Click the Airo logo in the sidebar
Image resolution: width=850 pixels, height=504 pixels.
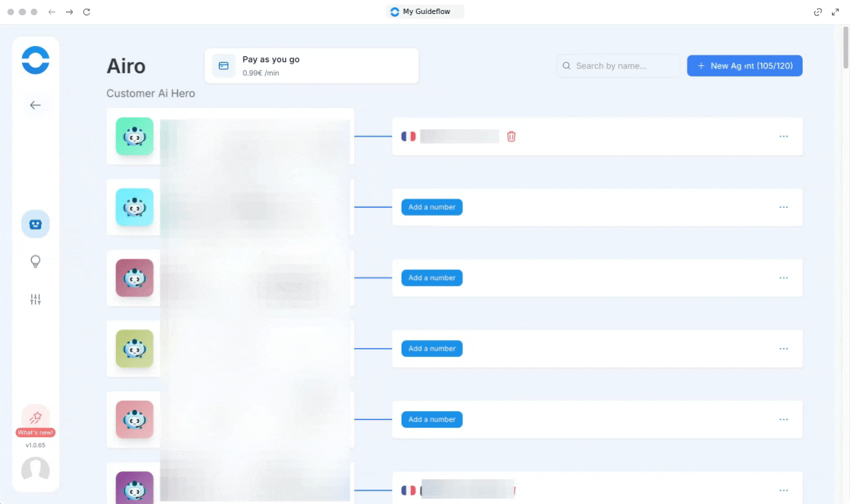(x=35, y=60)
